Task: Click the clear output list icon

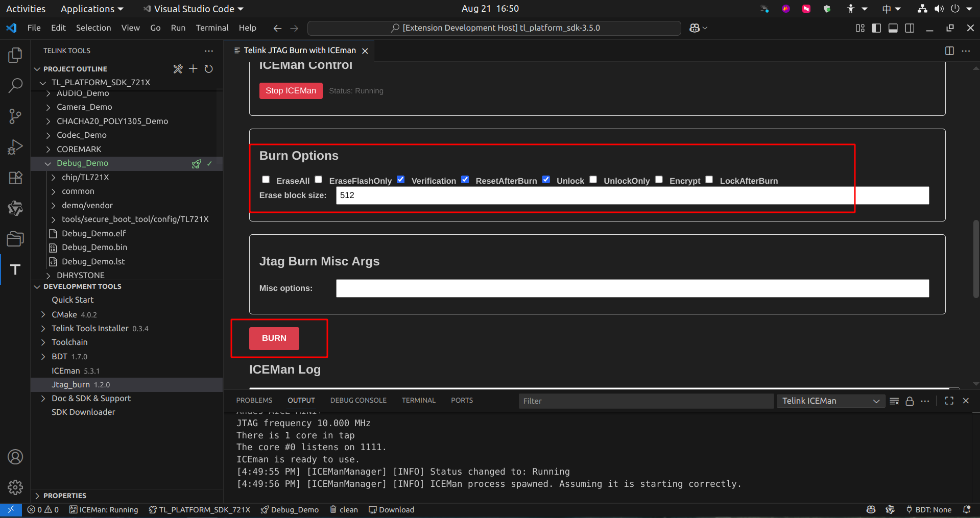Action: pos(894,401)
